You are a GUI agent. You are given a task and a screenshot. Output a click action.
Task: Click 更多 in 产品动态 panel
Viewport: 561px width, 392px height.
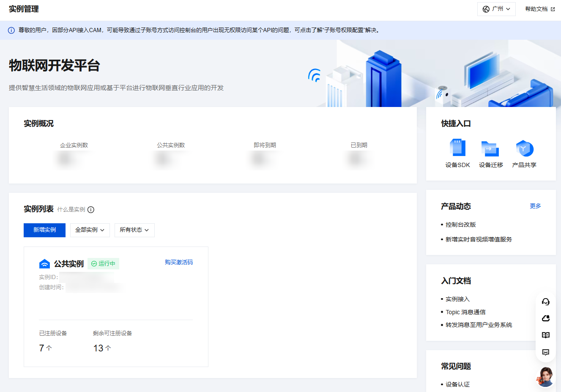click(535, 206)
